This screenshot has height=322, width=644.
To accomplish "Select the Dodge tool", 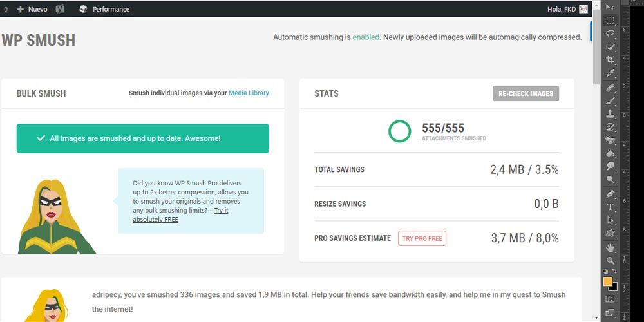I will point(611,179).
